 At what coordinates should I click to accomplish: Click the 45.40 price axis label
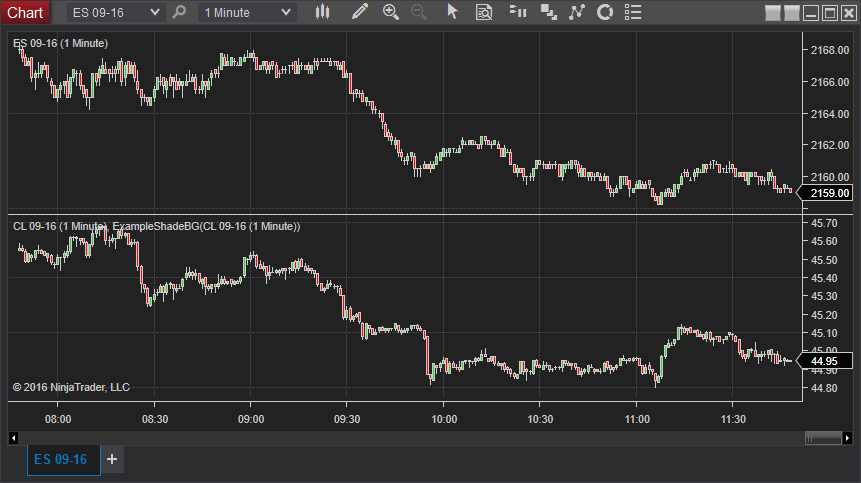[824, 278]
